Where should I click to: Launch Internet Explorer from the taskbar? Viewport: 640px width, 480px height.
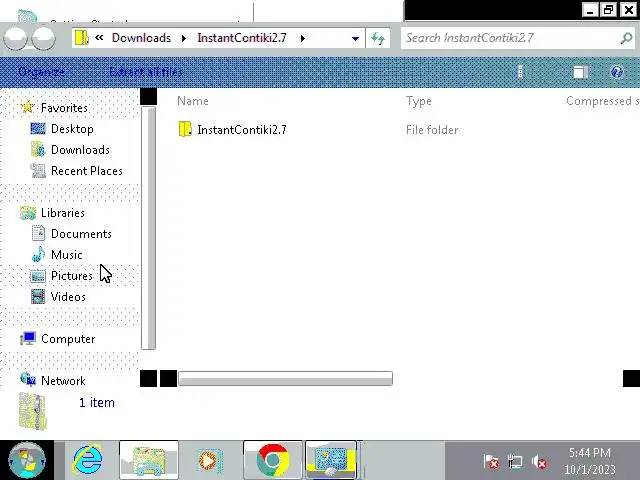87,460
